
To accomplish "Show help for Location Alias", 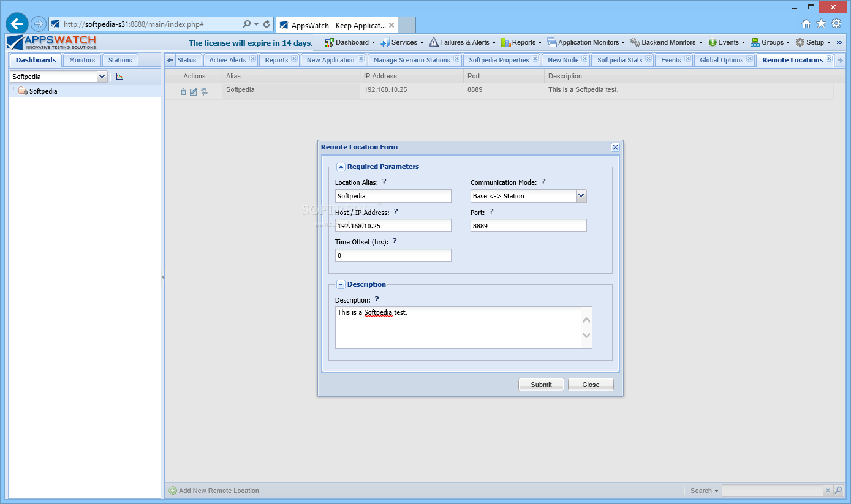I will (x=384, y=182).
